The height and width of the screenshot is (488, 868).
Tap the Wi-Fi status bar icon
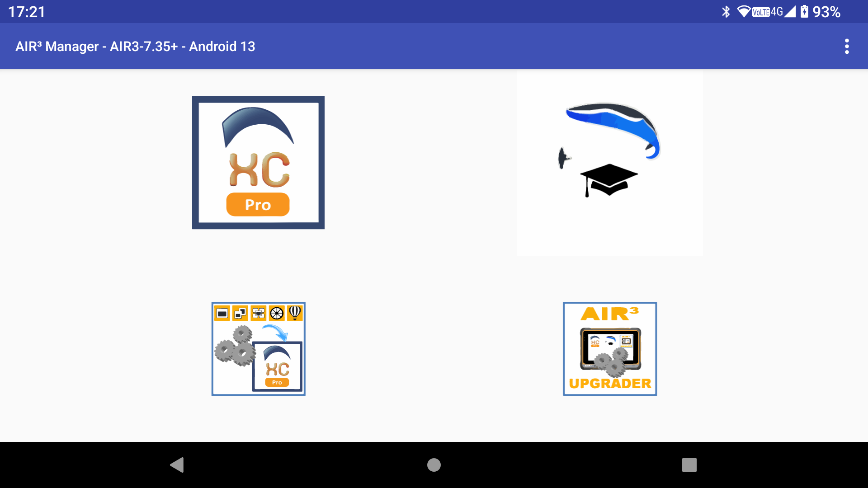pyautogui.click(x=744, y=11)
